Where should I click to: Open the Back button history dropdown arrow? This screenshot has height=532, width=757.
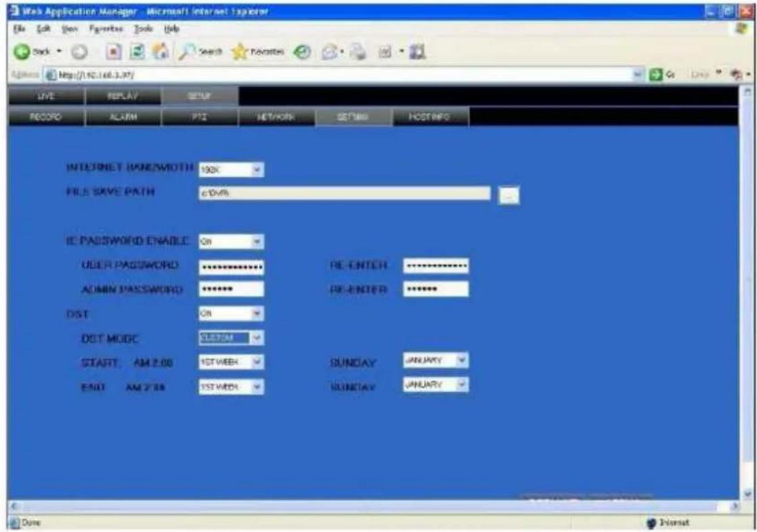point(59,51)
